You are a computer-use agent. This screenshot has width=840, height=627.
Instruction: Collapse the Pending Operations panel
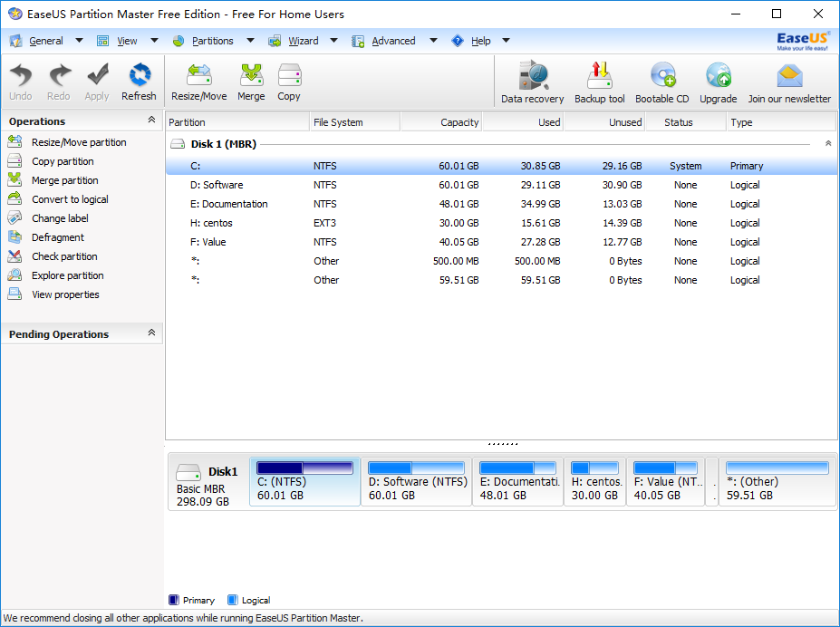[x=151, y=333]
